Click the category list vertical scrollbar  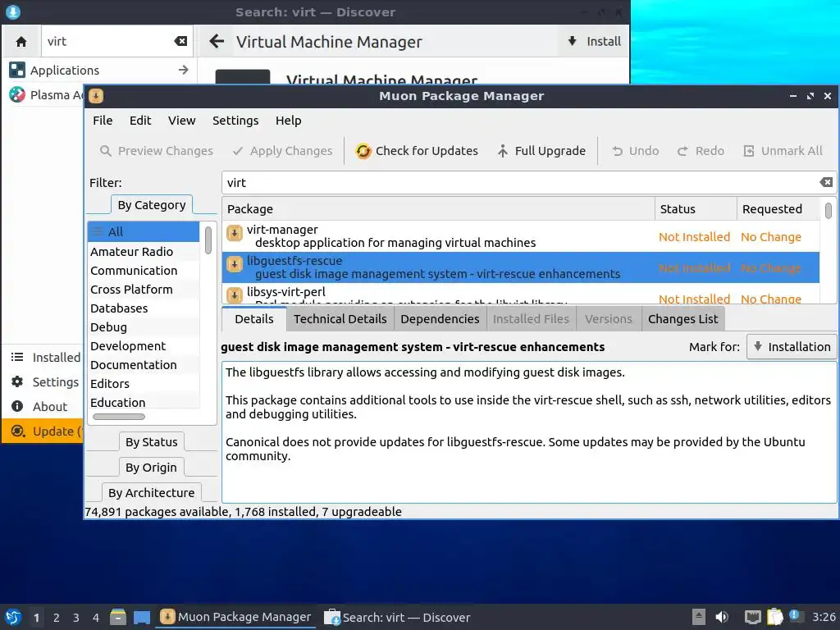coord(208,240)
